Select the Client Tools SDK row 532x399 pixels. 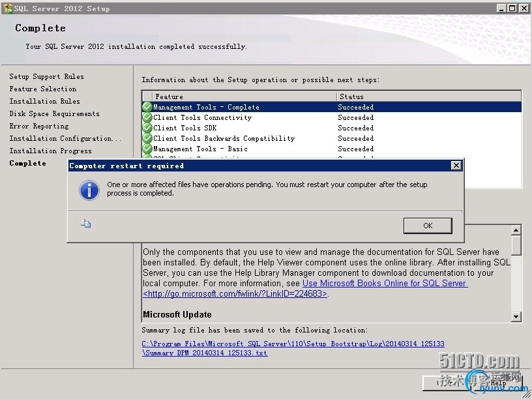[x=331, y=128]
